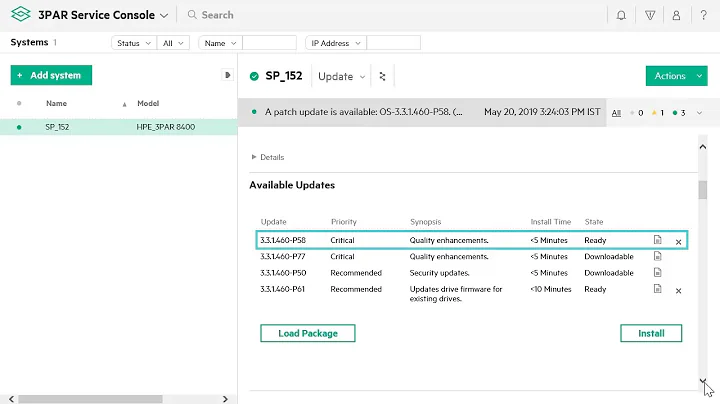Click the vertical scrollbar up arrow

pyautogui.click(x=703, y=147)
